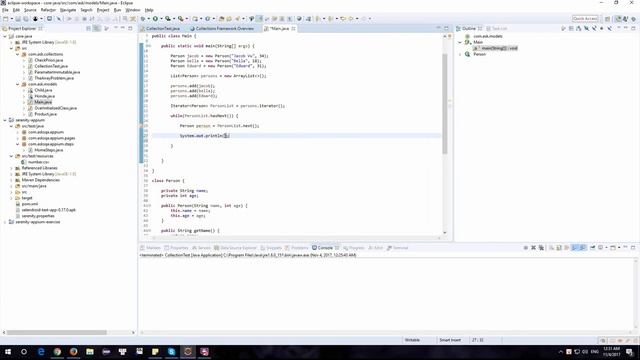
Task: Toggle Link with Editor in Project Explorer
Action: click(96, 29)
